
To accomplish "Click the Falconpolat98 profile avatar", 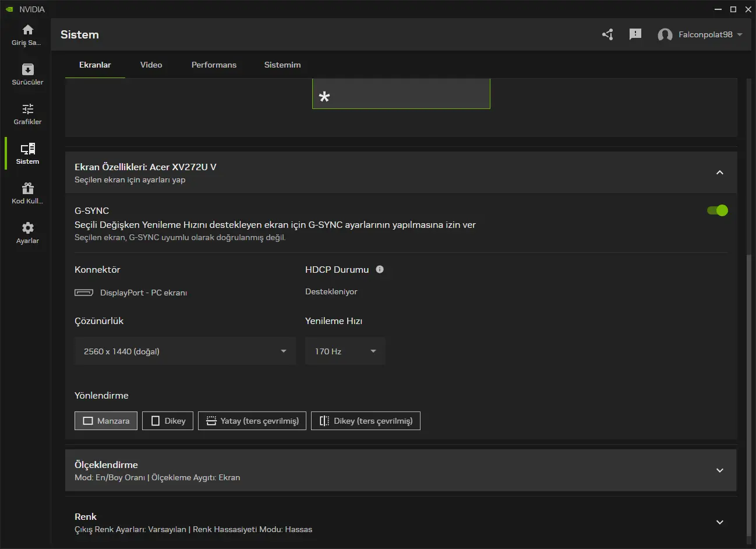I will 665,35.
